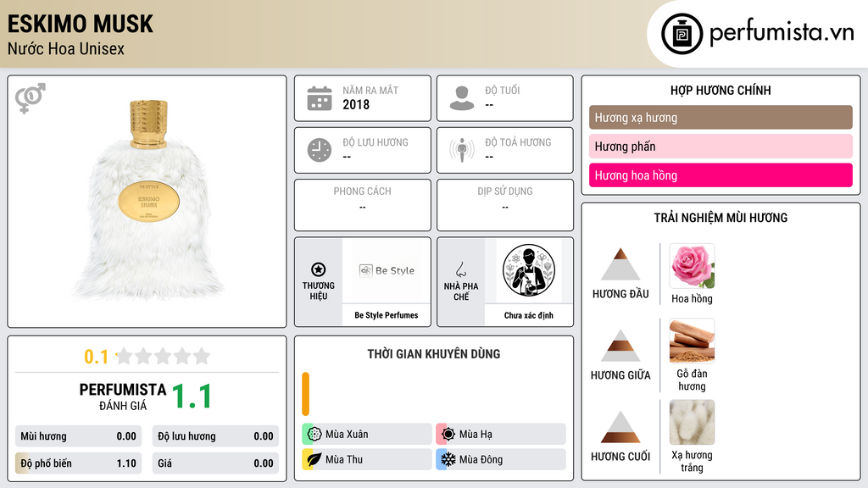Viewport: 868px width, 488px height.
Task: Click the Dịp Sử Dụng occasion box
Action: tap(505, 205)
